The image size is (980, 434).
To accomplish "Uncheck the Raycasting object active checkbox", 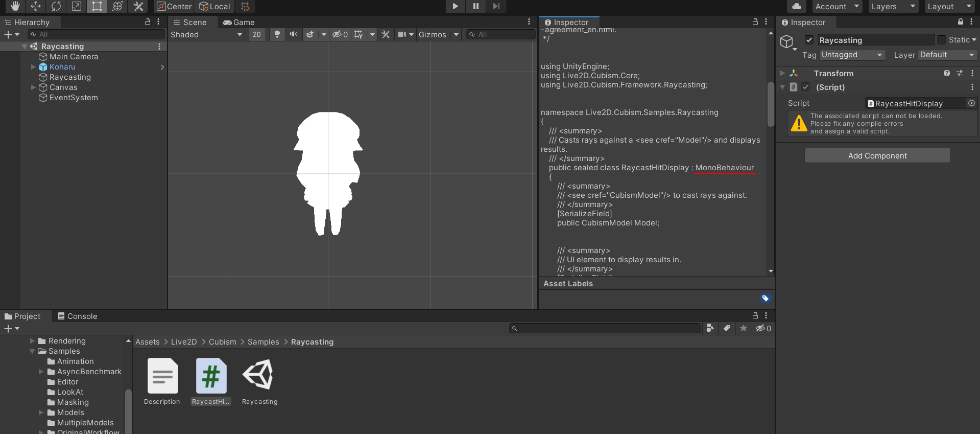I will [x=809, y=40].
